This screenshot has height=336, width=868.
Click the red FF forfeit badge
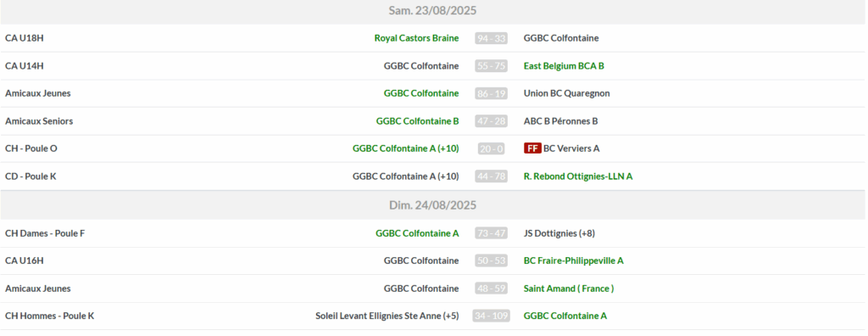[x=532, y=148]
